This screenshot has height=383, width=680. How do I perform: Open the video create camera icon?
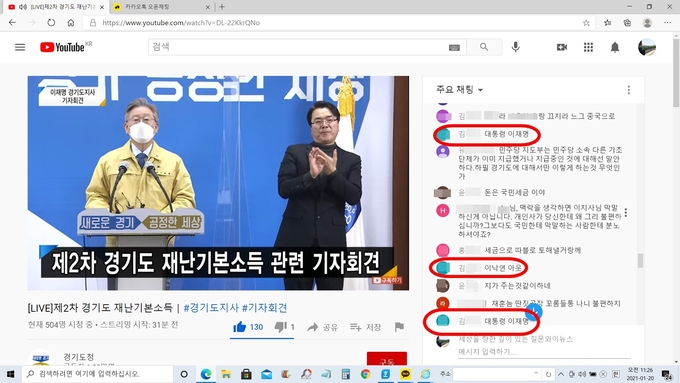(x=562, y=47)
